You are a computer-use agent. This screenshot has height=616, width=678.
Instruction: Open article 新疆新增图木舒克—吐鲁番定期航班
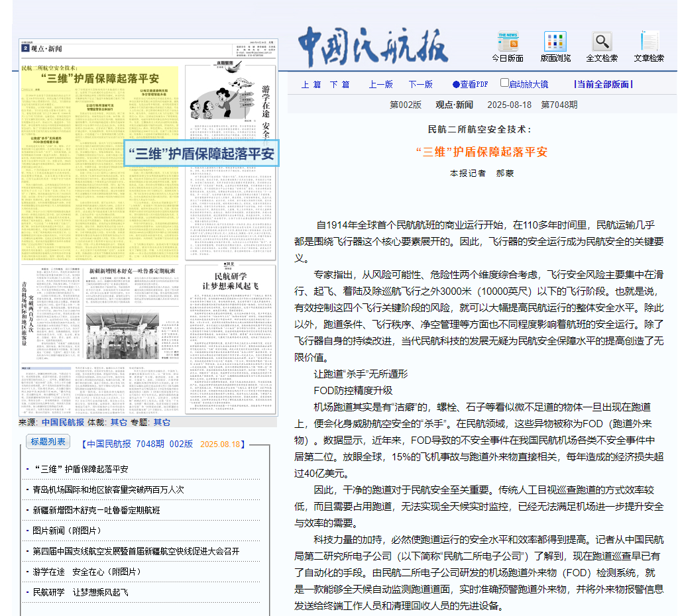tap(96, 510)
